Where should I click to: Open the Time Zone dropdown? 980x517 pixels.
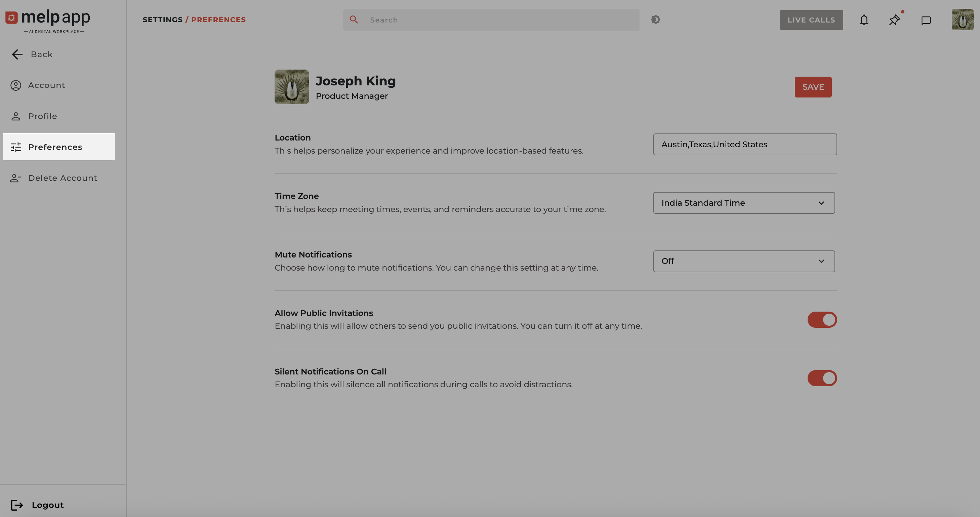[x=744, y=203]
